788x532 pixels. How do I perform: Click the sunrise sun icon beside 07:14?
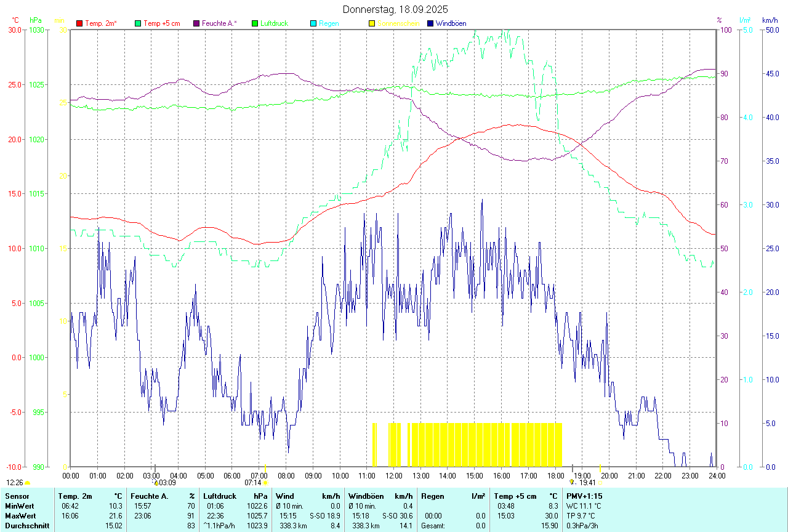point(265,483)
